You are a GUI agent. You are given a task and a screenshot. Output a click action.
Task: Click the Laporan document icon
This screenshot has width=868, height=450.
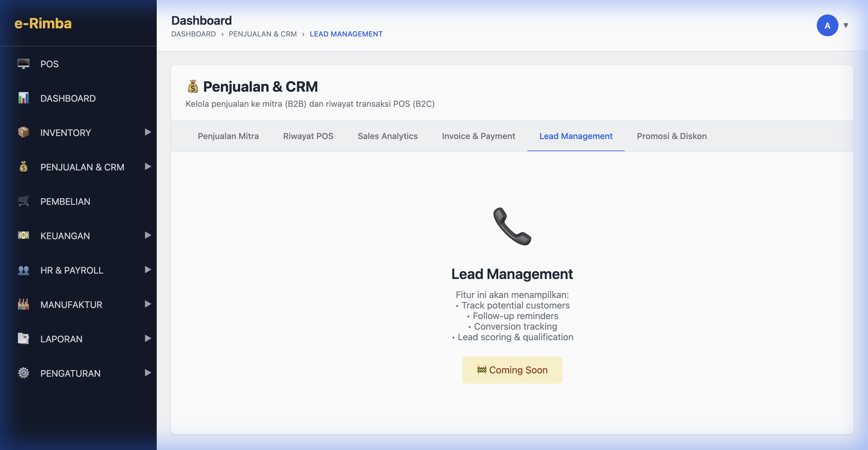point(23,338)
